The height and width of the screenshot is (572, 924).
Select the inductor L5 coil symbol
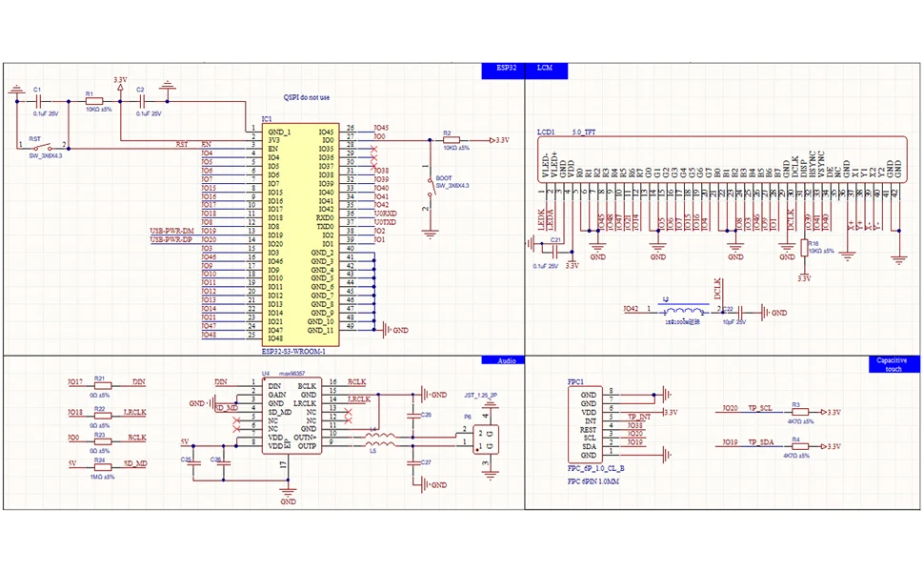(x=380, y=439)
